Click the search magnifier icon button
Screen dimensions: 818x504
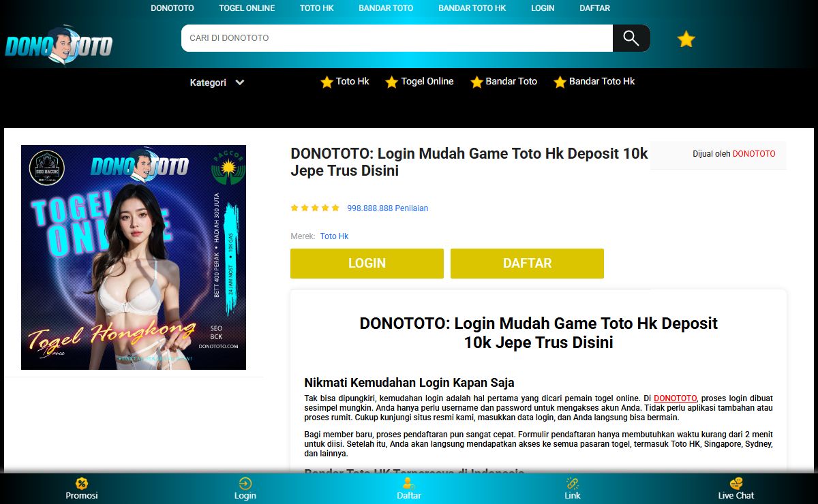tap(631, 38)
